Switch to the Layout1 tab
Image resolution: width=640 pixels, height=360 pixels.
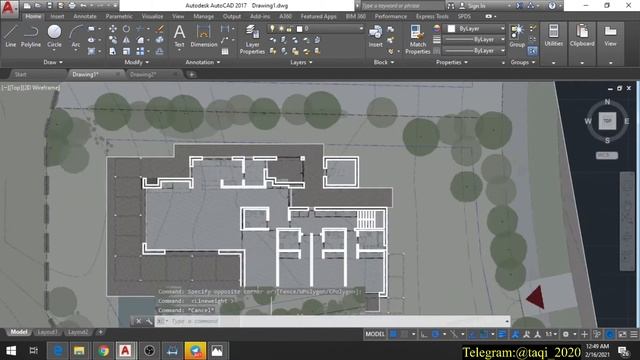pos(47,332)
